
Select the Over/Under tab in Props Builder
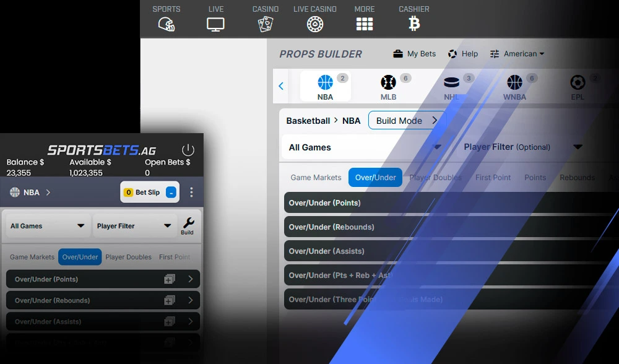tap(375, 178)
